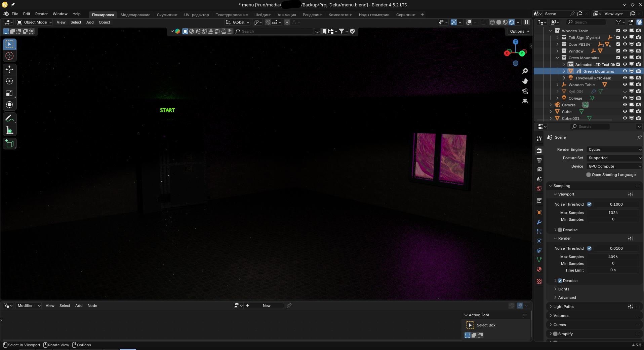This screenshot has width=644, height=350.
Task: Open the Render Engine dropdown
Action: click(x=614, y=149)
